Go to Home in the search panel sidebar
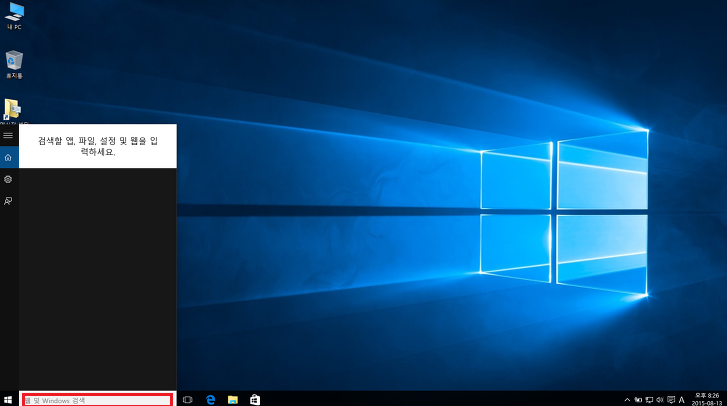The height and width of the screenshot is (406, 727). pos(8,158)
